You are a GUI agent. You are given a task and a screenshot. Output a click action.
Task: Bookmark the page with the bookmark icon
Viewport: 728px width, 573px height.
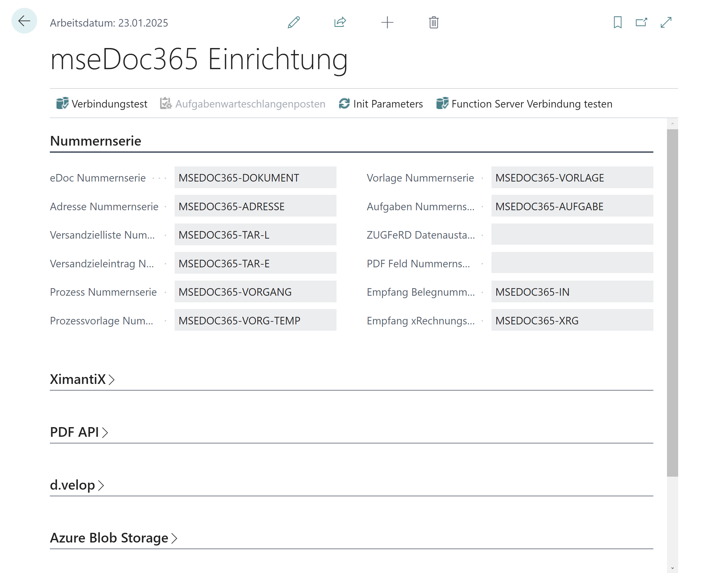(x=618, y=22)
